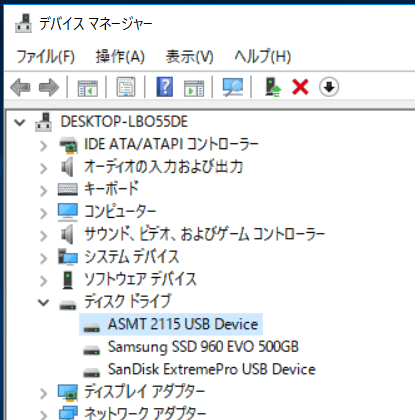
Task: Open the ファイル(F) menu
Action: [46, 56]
